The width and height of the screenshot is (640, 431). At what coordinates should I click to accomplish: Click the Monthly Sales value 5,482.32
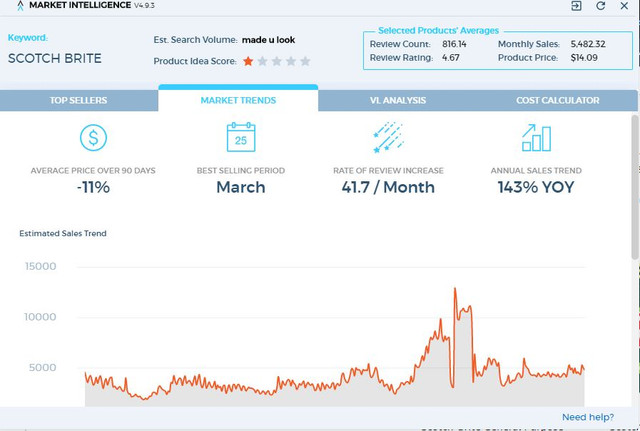point(588,44)
